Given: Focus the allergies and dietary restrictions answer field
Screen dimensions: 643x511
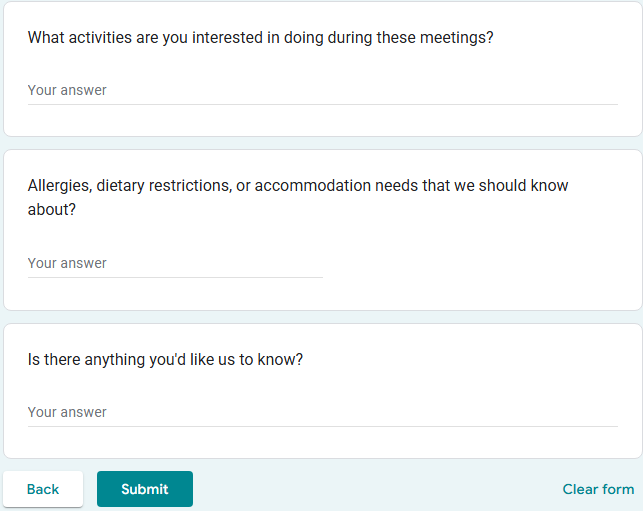Looking at the screenshot, I should pyautogui.click(x=175, y=263).
